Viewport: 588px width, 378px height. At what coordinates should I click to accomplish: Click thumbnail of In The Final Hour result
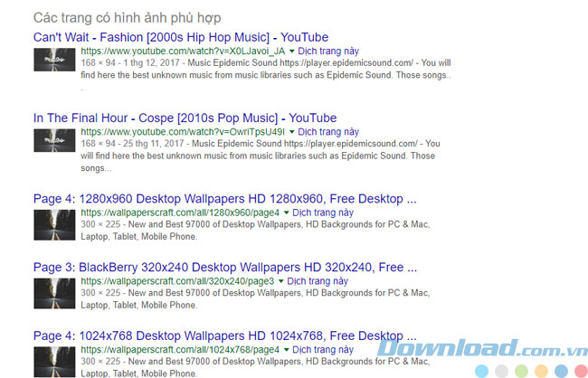click(x=54, y=140)
